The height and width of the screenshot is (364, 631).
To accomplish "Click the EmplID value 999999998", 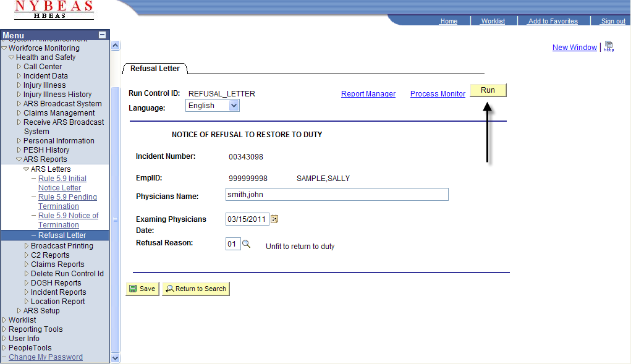I will click(248, 179).
